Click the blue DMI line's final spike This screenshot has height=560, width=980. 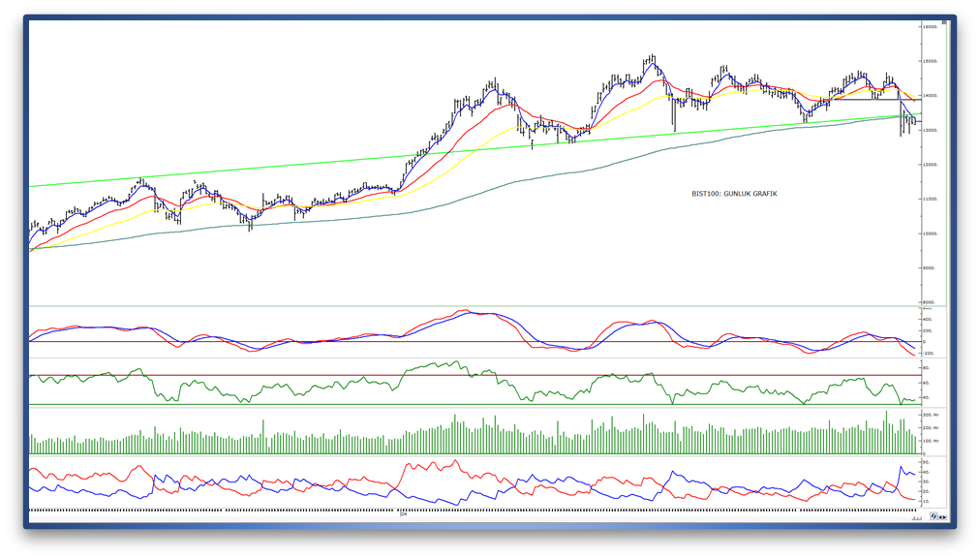click(x=902, y=468)
